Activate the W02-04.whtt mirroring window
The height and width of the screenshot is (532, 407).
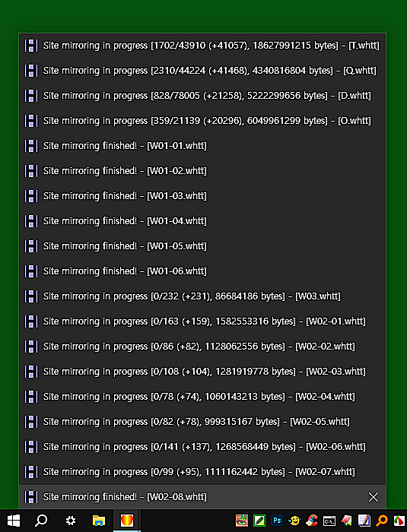pos(202,397)
